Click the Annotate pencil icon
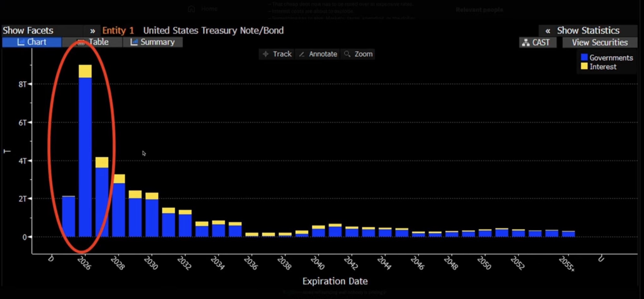The width and height of the screenshot is (644, 299). tap(302, 54)
